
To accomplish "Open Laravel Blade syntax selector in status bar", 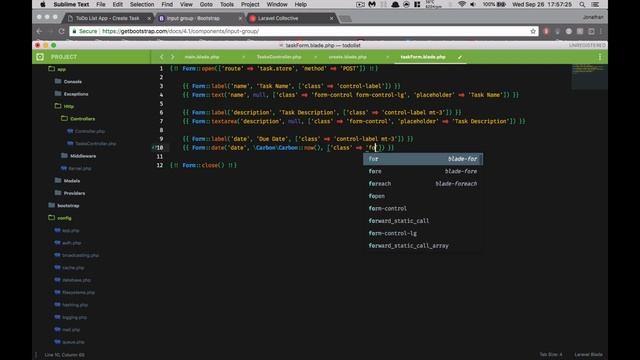I will pos(588,355).
